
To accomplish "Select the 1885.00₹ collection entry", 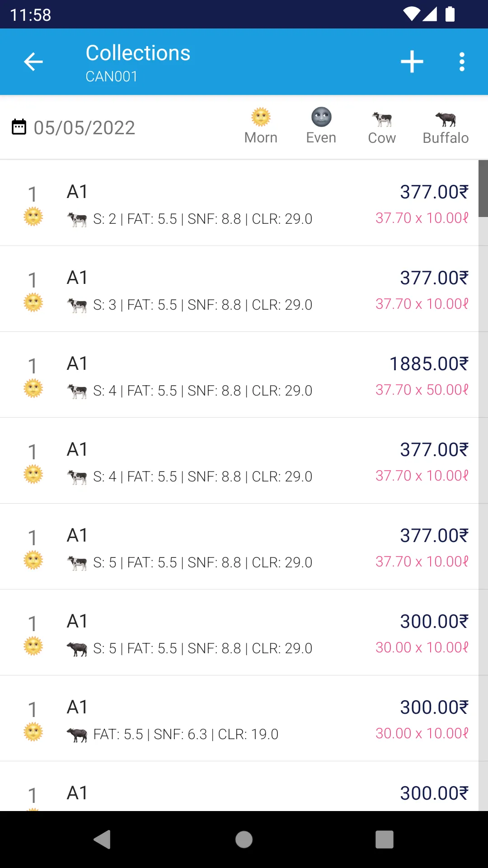I will (239, 375).
